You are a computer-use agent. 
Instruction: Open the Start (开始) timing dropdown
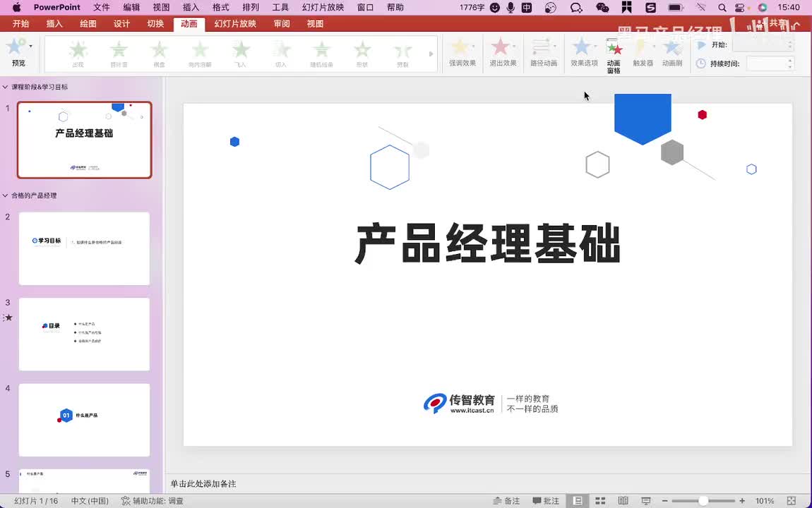tap(763, 45)
